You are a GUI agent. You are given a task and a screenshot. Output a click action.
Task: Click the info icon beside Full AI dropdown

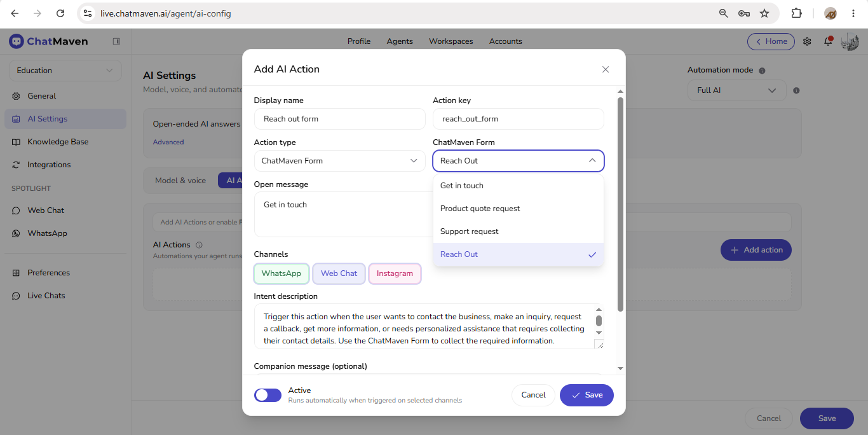tap(796, 90)
